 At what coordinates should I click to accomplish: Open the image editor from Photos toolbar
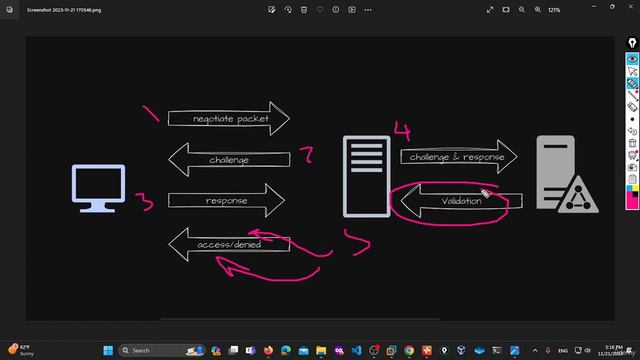coord(272,10)
